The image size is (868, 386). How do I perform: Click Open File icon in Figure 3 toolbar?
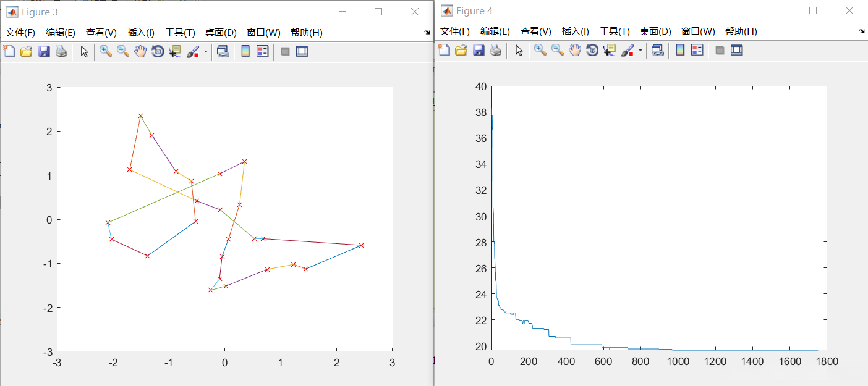click(27, 51)
